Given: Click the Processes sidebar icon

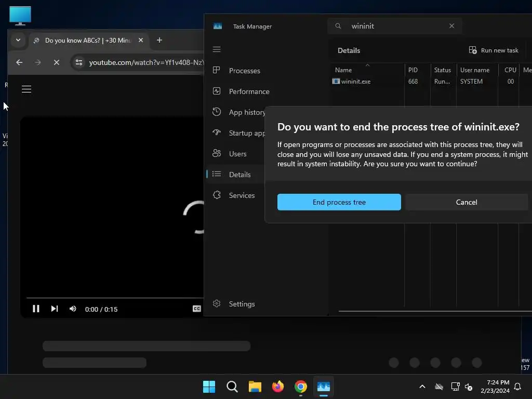Looking at the screenshot, I should [217, 70].
